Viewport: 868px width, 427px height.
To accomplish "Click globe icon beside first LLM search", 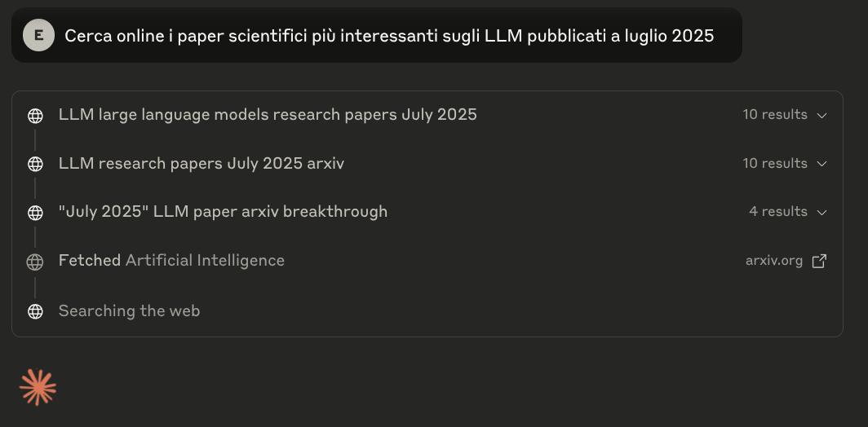I will point(35,116).
